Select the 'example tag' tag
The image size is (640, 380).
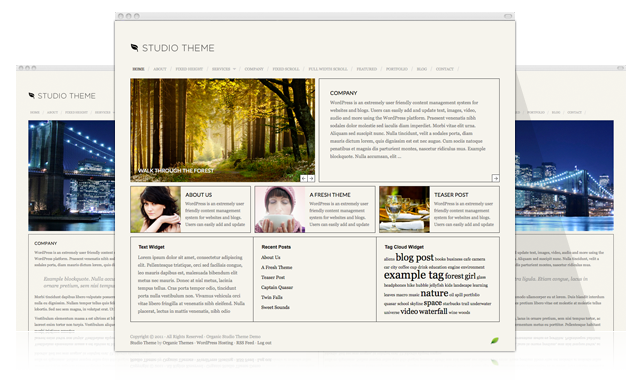point(413,275)
